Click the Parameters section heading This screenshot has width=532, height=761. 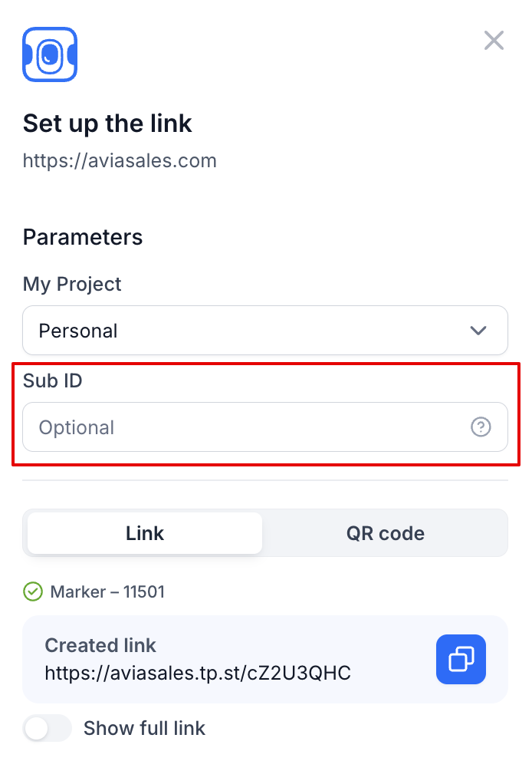pos(83,237)
